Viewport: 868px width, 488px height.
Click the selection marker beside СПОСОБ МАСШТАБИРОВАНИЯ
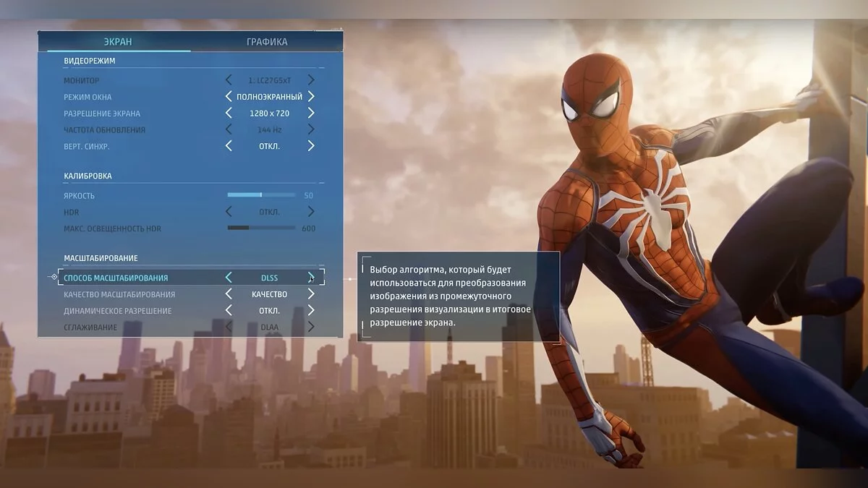pos(55,278)
